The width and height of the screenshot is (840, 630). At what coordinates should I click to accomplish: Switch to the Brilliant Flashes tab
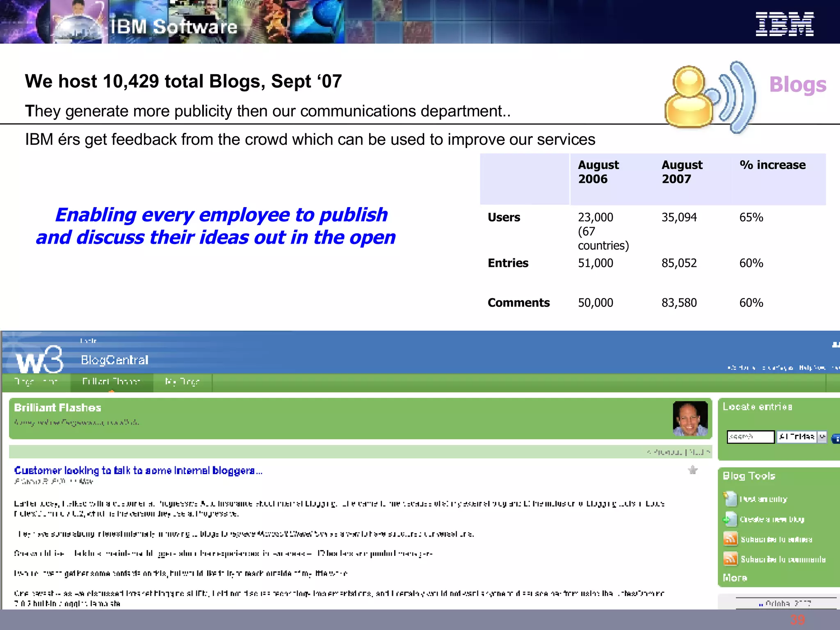111,382
